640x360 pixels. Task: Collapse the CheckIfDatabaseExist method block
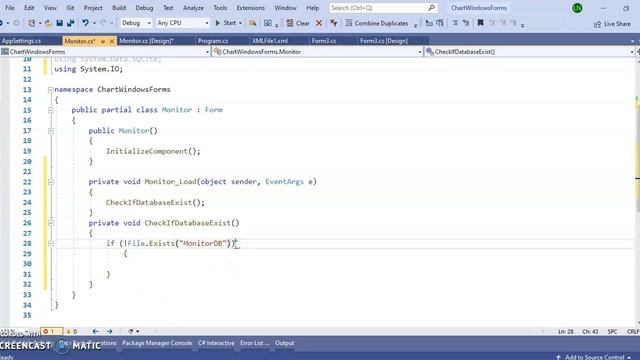point(51,223)
